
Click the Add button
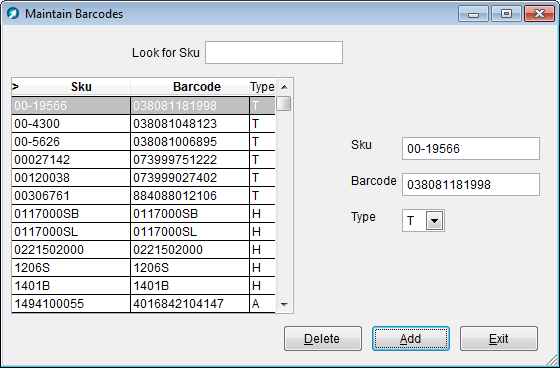coord(411,338)
